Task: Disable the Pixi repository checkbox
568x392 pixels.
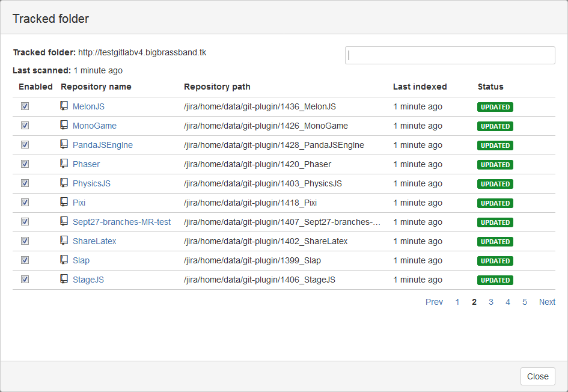Action: 25,202
